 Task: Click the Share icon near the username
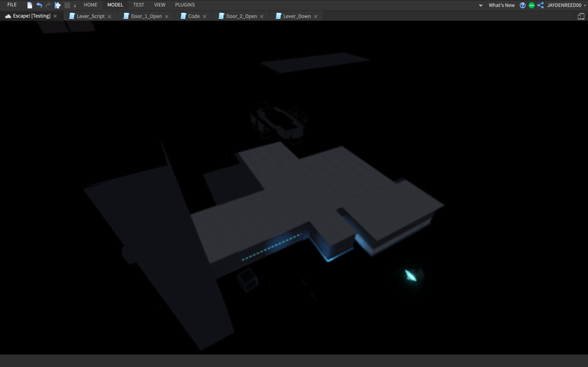[540, 5]
